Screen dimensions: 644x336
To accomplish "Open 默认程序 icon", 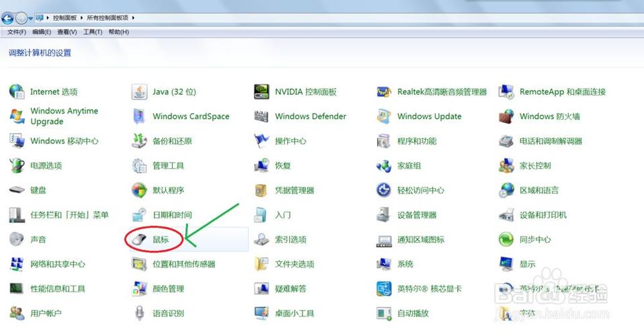I will (139, 190).
